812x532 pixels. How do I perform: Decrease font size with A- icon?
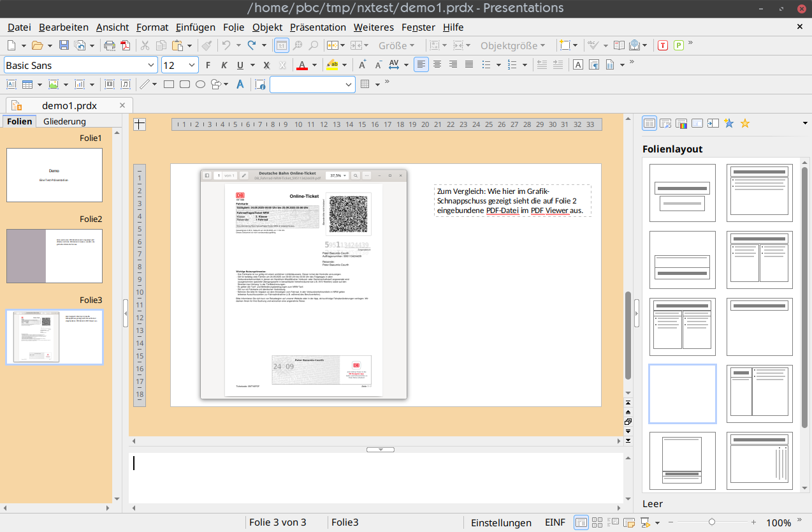tap(378, 64)
